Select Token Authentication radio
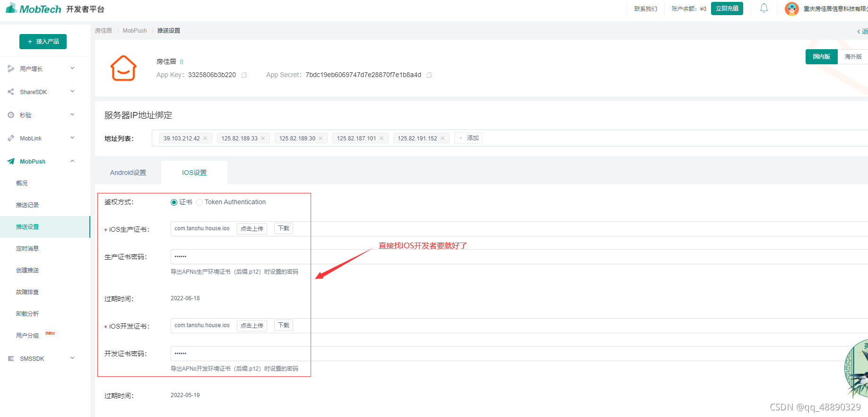The height and width of the screenshot is (417, 868). 200,202
